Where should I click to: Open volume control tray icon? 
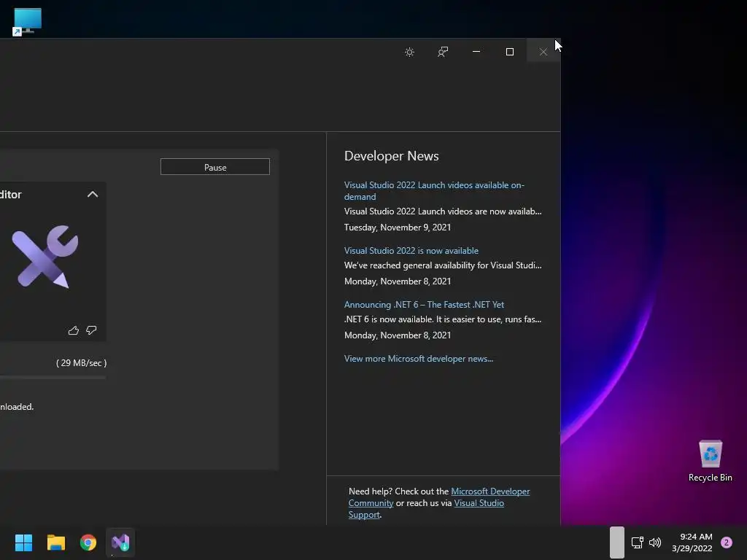(655, 542)
